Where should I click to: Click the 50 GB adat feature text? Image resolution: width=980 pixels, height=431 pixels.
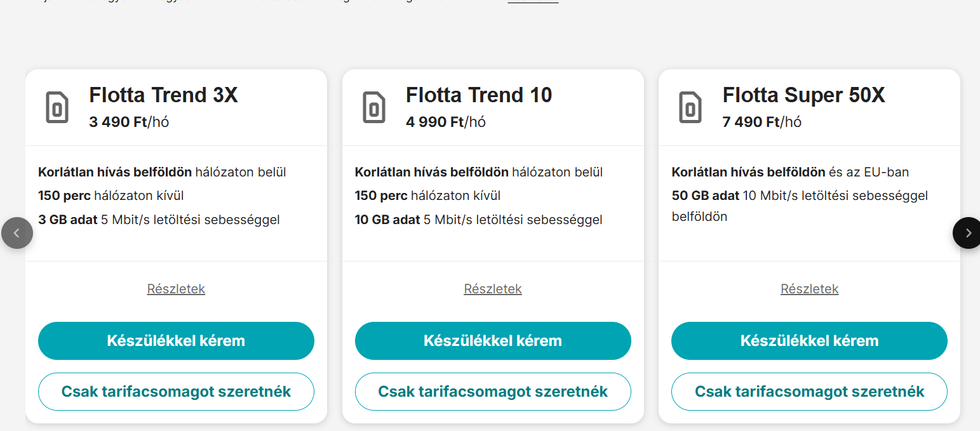tap(706, 196)
